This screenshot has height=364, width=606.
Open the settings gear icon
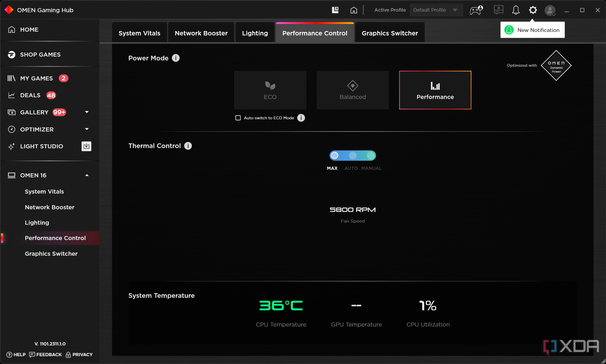pyautogui.click(x=533, y=10)
